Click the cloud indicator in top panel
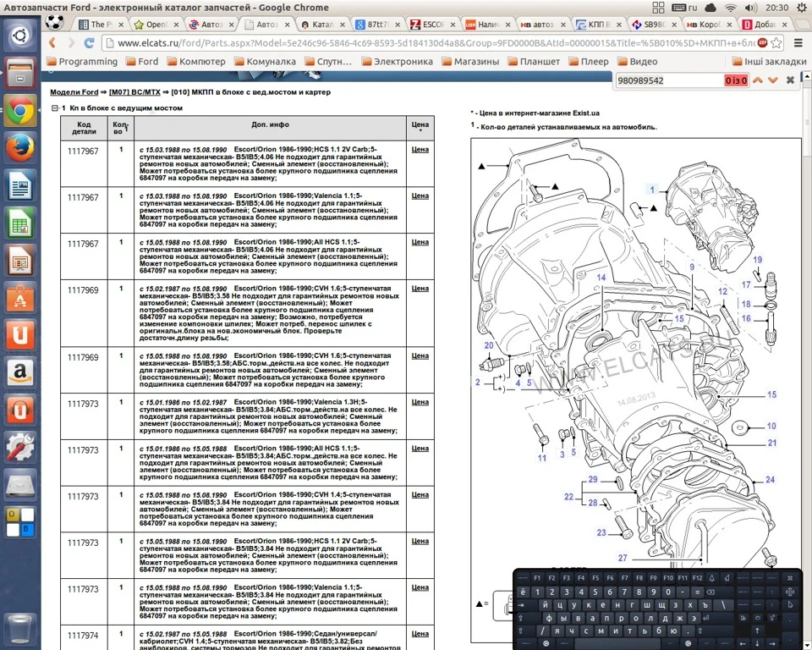Viewport: 812px width, 650px height. point(710,8)
